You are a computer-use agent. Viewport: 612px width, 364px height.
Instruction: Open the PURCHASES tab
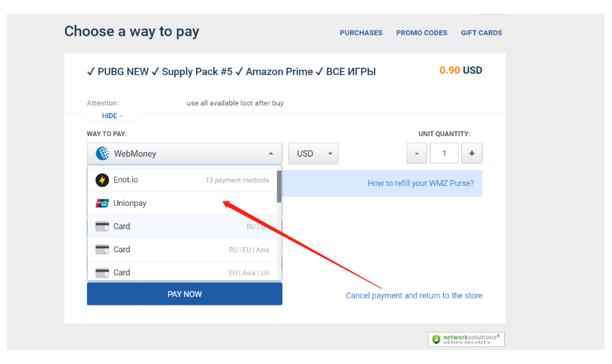(361, 33)
